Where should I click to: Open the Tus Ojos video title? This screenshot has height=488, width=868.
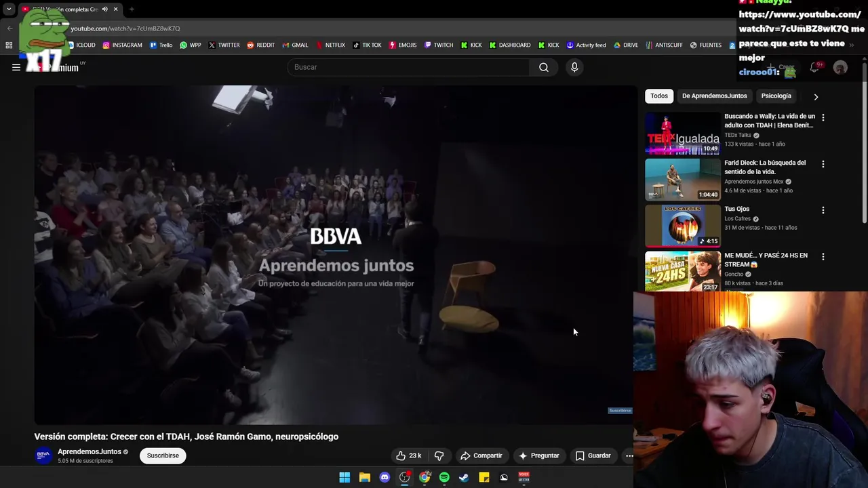point(736,209)
